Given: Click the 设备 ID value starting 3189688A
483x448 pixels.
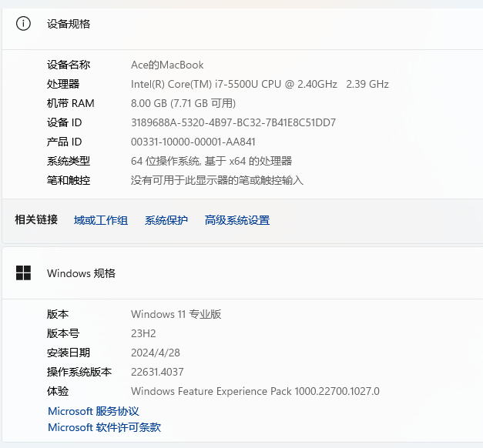Looking at the screenshot, I should coord(233,122).
